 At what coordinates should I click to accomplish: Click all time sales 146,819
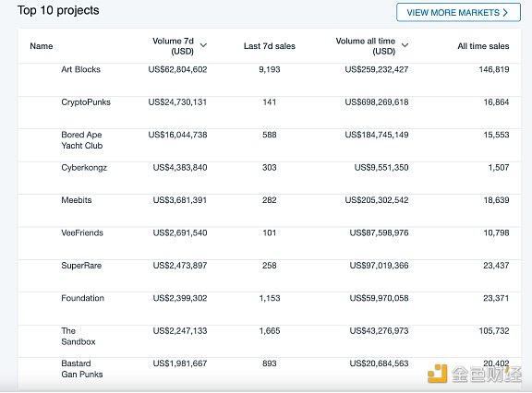pos(494,69)
